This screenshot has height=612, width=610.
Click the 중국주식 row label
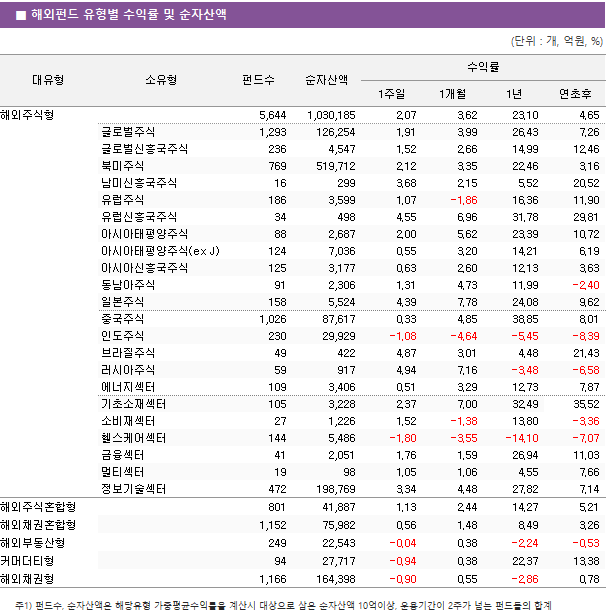click(123, 319)
